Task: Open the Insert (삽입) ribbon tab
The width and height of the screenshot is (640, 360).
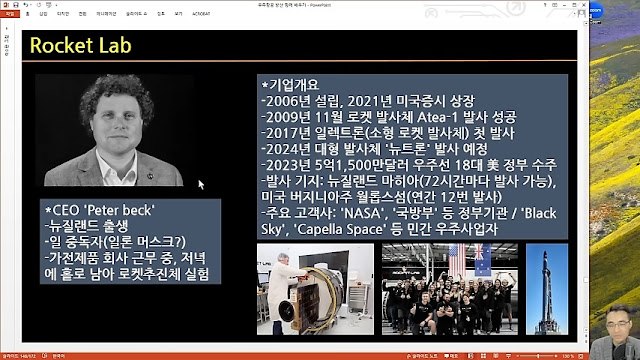Action: tap(43, 14)
